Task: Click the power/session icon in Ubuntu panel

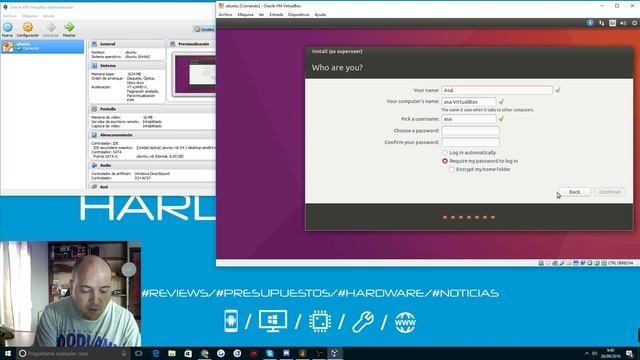Action: tap(634, 23)
